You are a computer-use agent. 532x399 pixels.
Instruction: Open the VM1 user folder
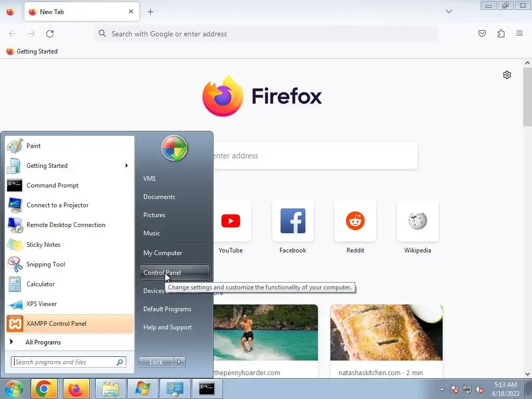pos(175,179)
